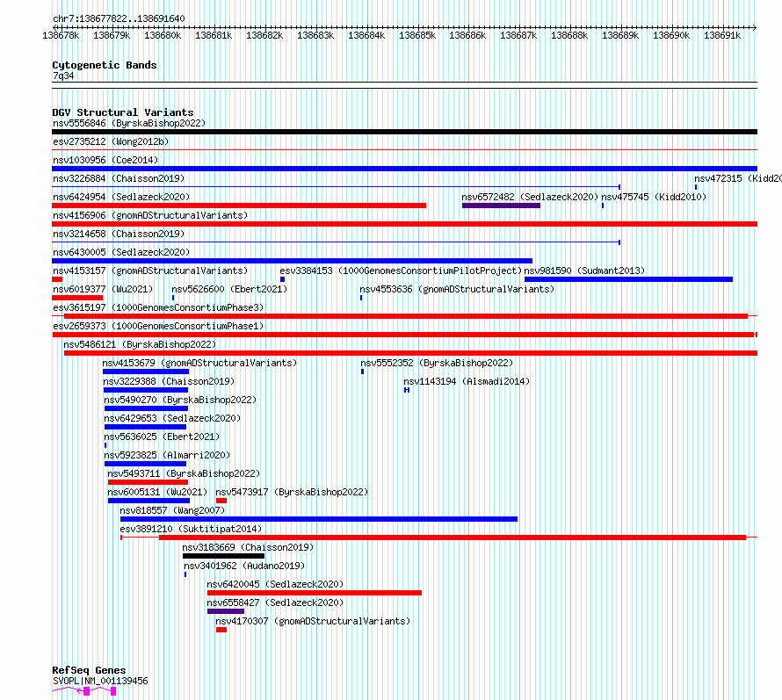This screenshot has width=782, height=700.
Task: Select the black bar for nsv5556846
Action: 404,132
